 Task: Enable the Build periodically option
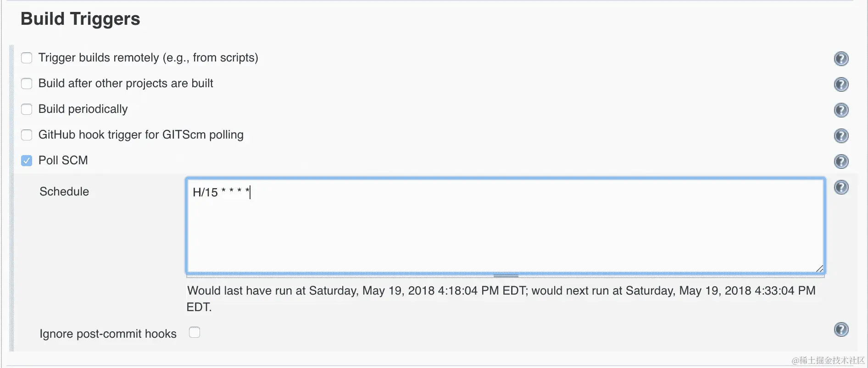tap(27, 109)
